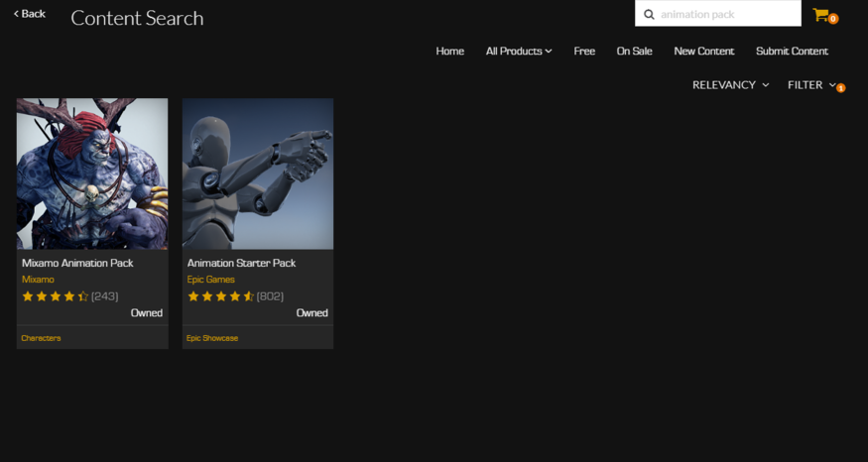
Task: Expand the RELEVANCY sort dropdown
Action: (730, 84)
